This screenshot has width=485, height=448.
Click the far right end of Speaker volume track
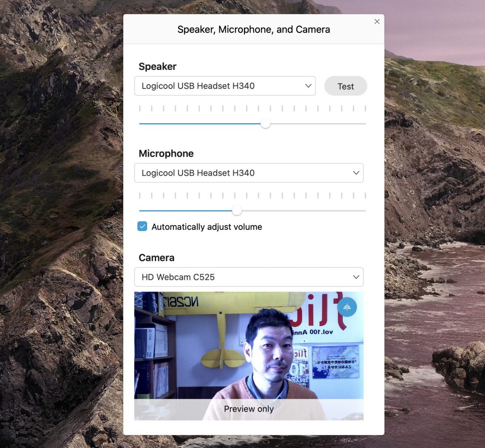(x=364, y=124)
